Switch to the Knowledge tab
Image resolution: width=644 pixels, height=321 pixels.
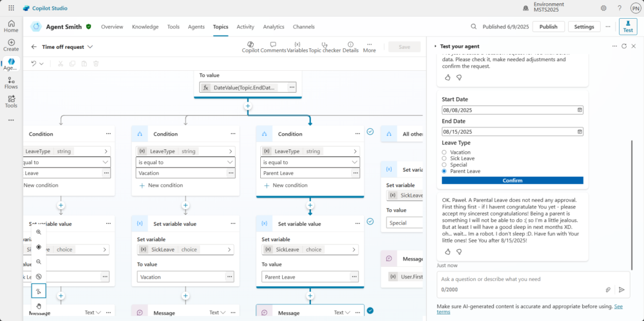145,26
